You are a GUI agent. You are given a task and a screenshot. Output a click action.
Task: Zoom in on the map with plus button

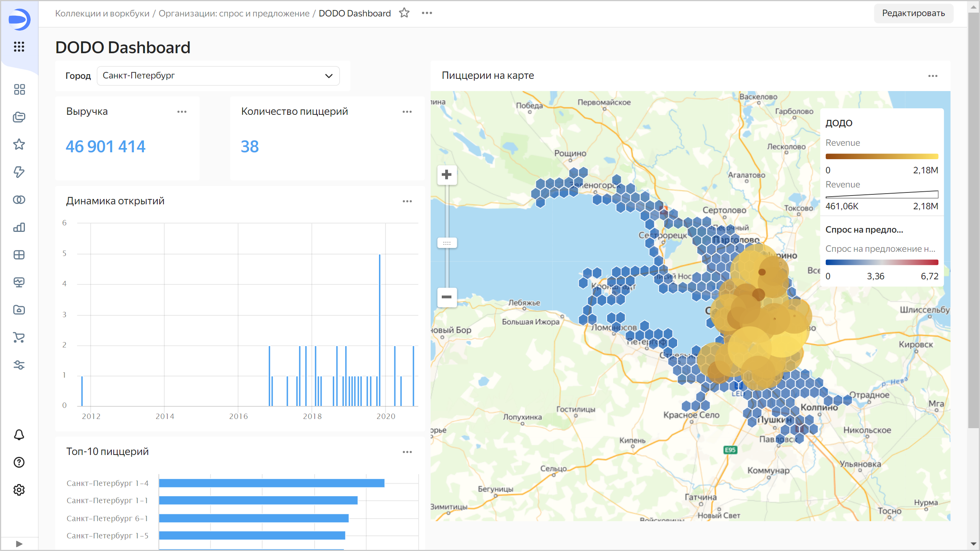click(446, 174)
